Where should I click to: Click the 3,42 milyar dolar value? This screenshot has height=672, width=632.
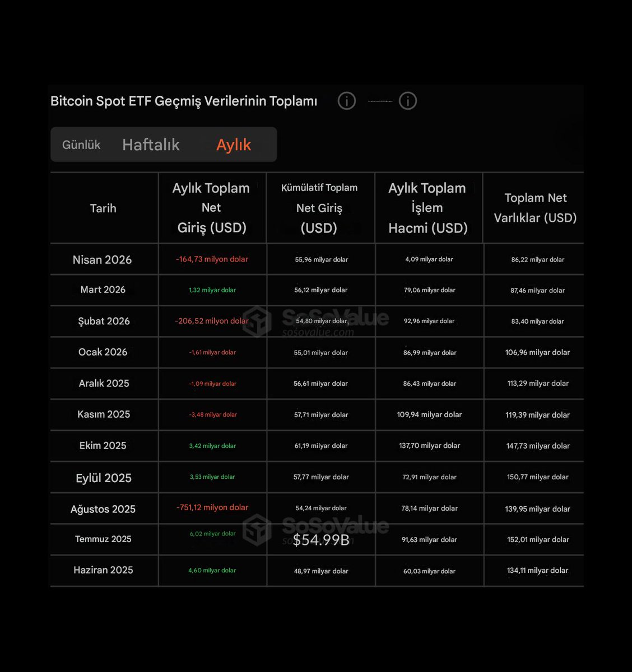(x=212, y=446)
